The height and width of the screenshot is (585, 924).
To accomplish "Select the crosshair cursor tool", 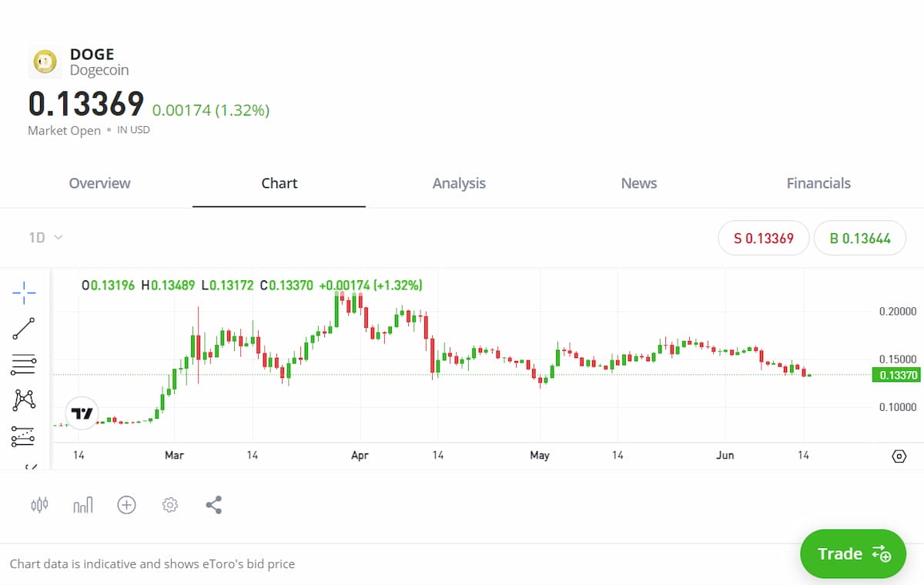I will pyautogui.click(x=24, y=293).
